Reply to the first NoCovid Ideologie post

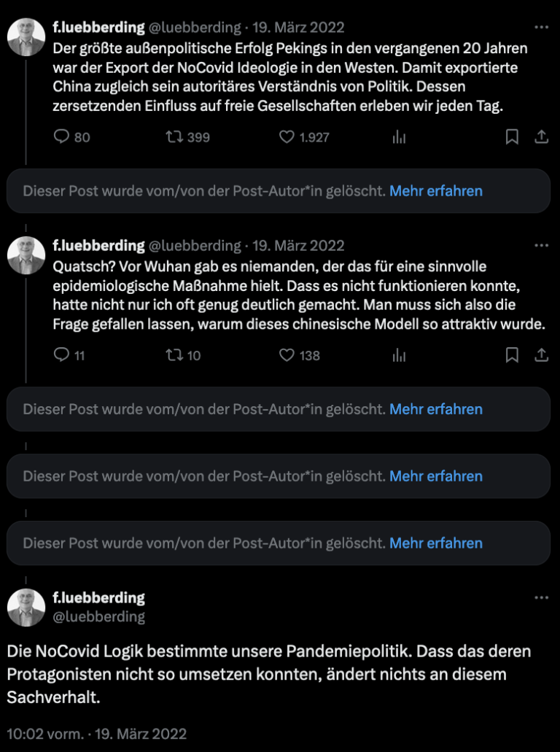(x=62, y=136)
